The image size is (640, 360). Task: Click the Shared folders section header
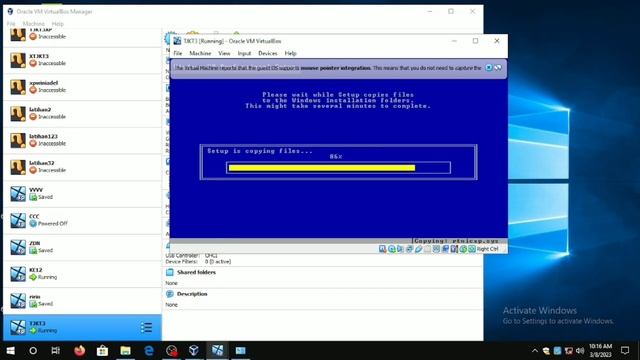coord(196,272)
